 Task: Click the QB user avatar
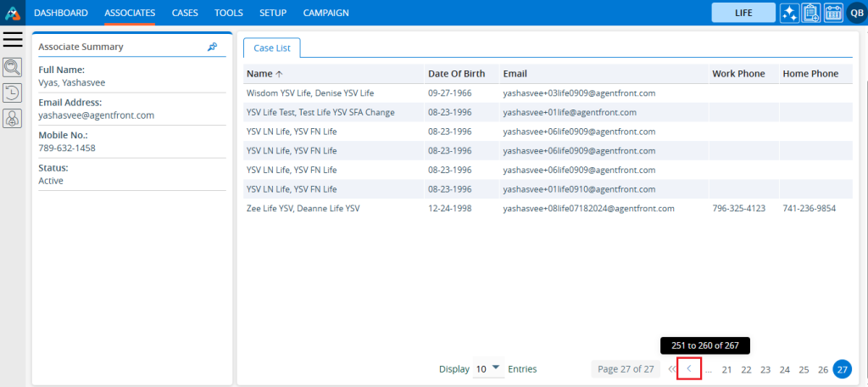[x=854, y=13]
